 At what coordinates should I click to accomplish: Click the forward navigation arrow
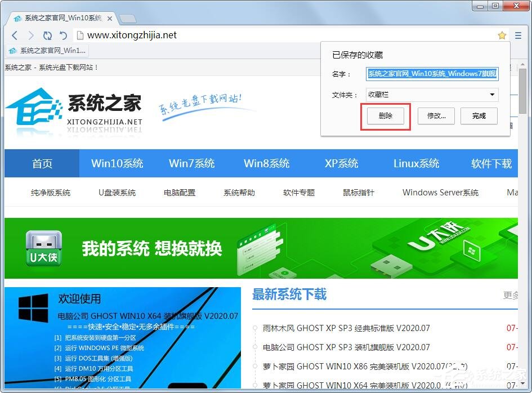(31, 35)
